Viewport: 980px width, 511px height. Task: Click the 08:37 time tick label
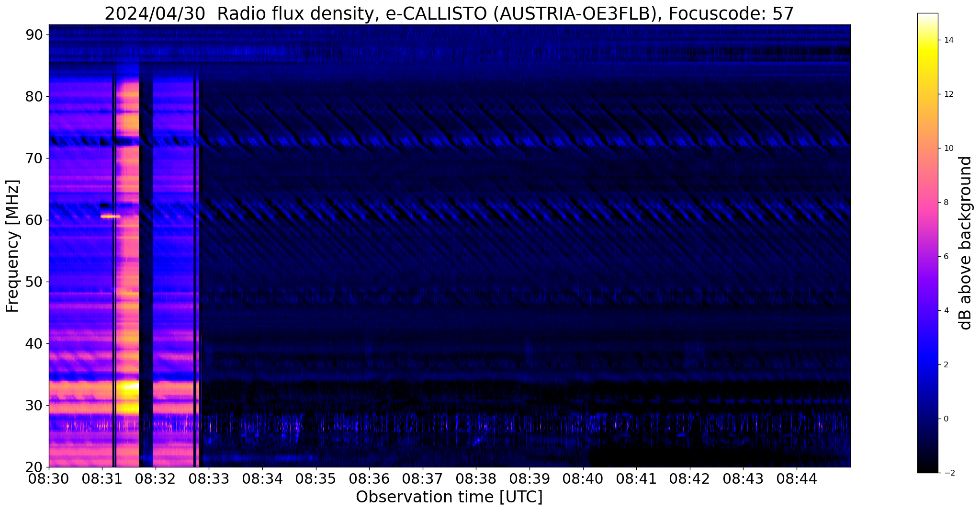pyautogui.click(x=423, y=478)
